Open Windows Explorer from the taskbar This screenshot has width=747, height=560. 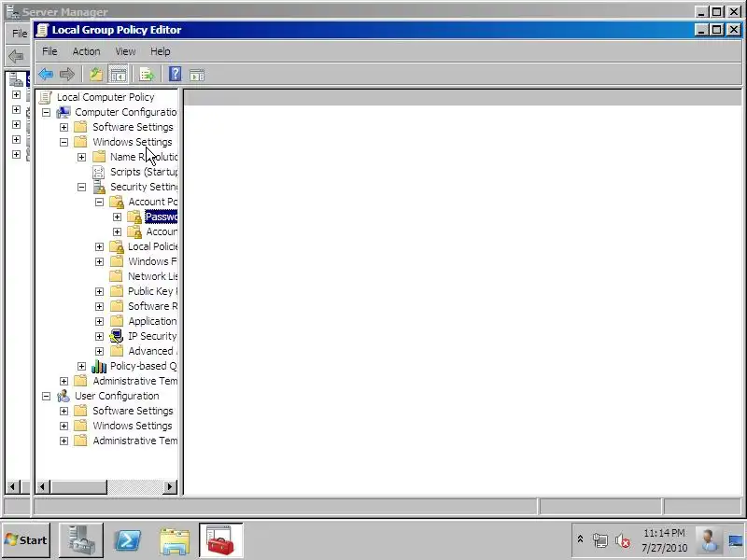tap(175, 541)
